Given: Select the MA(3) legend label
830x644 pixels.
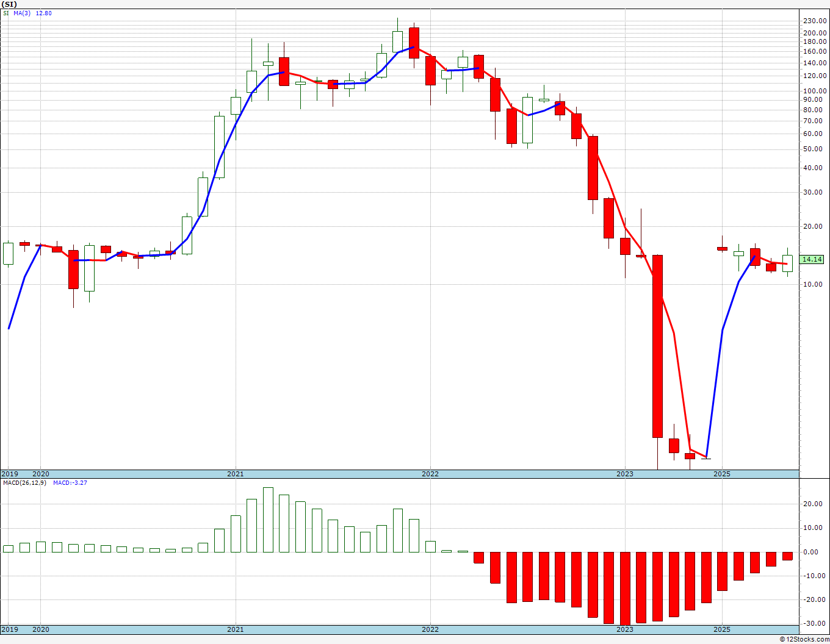Looking at the screenshot, I should point(23,13).
